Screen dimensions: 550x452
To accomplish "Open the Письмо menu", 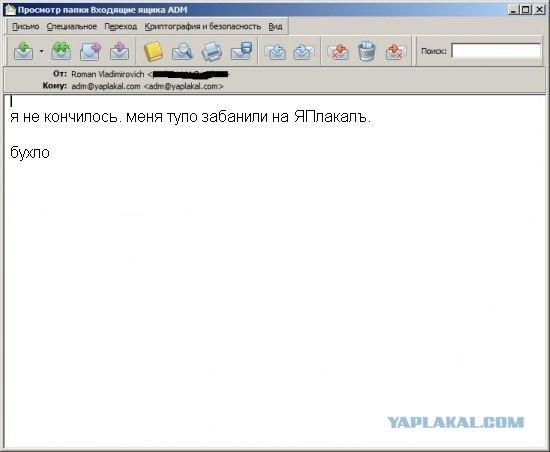I will pos(26,27).
